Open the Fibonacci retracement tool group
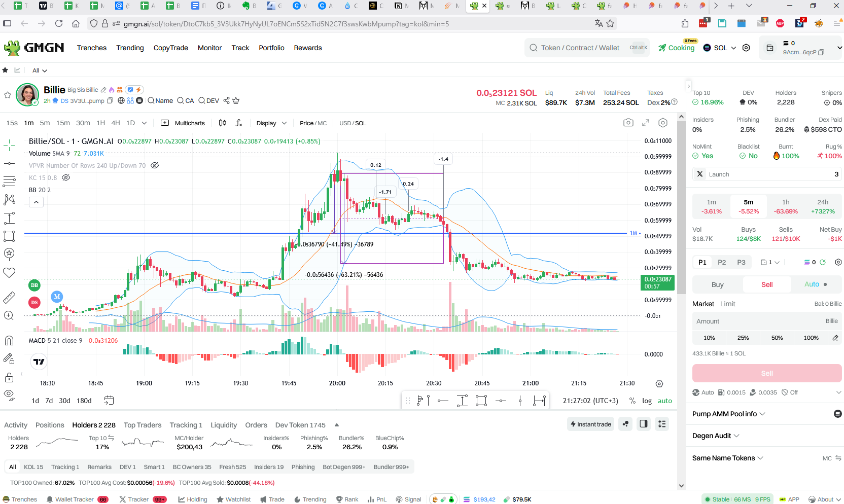Screen dimensions: 844x504 tap(9, 182)
